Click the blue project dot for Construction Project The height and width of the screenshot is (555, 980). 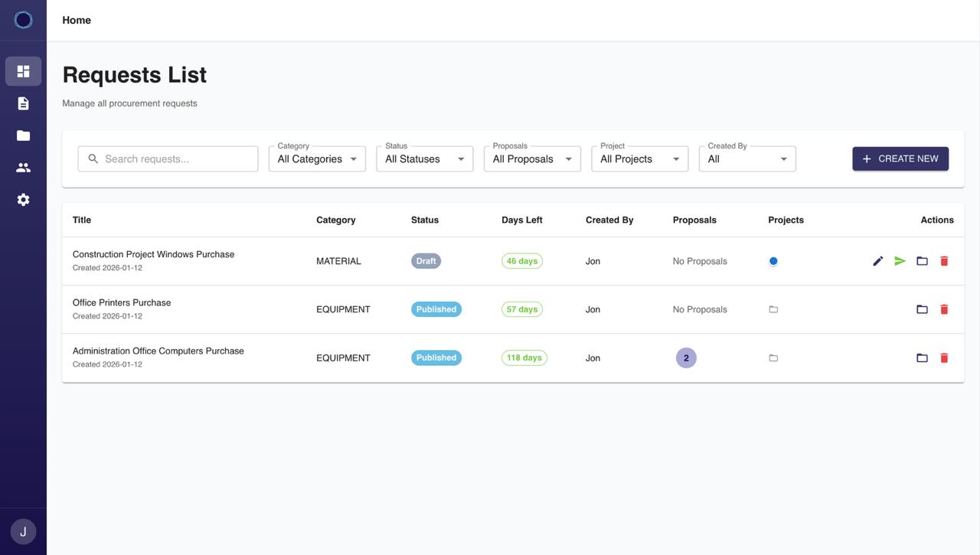773,261
